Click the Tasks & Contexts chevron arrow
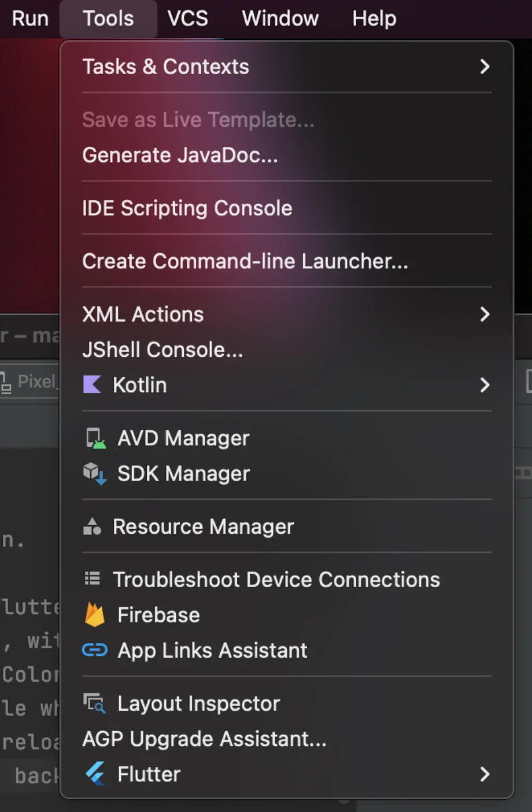Viewport: 532px width, 812px height. point(485,67)
